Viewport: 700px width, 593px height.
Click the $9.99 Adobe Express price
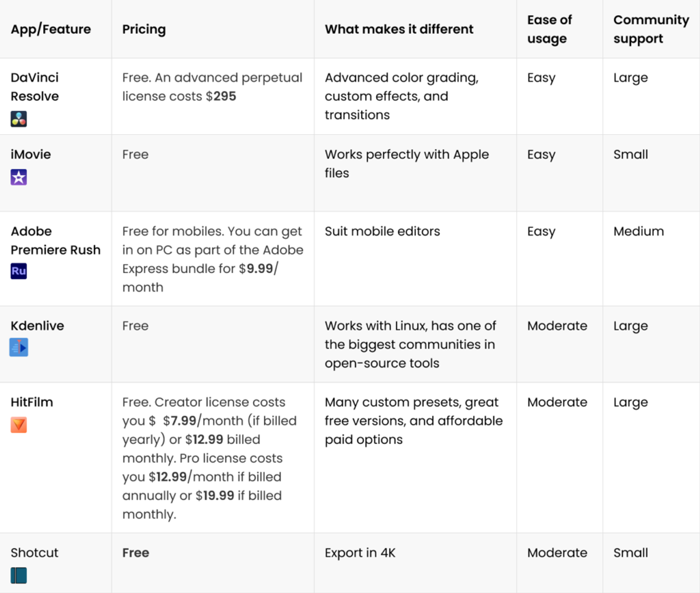tap(256, 269)
